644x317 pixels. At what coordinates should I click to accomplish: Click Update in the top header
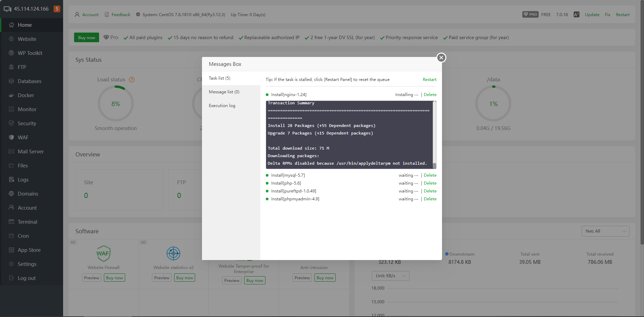point(592,14)
